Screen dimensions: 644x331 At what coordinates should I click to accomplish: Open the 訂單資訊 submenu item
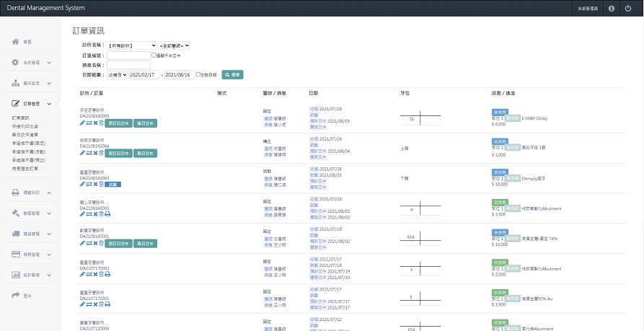[x=20, y=118]
